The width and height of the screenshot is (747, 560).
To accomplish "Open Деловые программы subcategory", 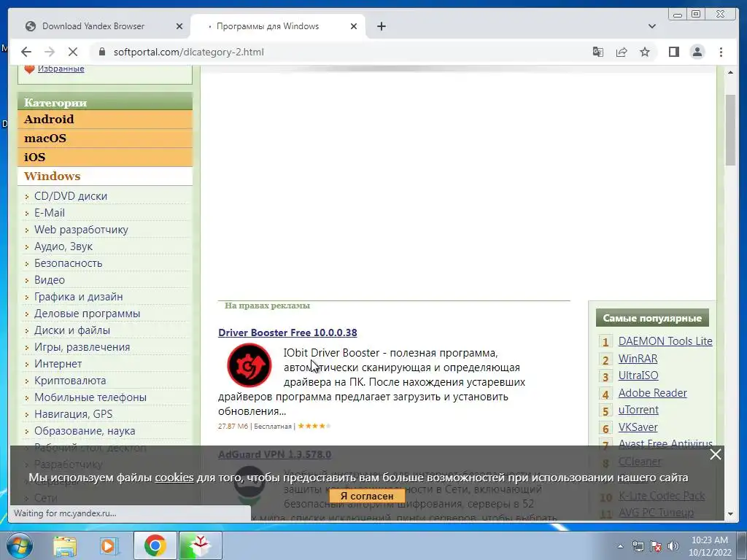I will [88, 314].
